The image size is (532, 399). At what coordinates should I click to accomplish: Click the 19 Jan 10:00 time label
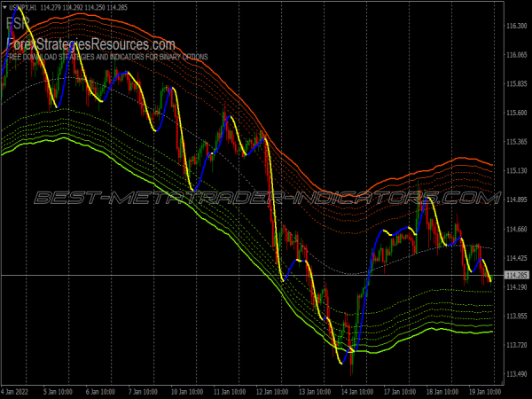pos(484,392)
